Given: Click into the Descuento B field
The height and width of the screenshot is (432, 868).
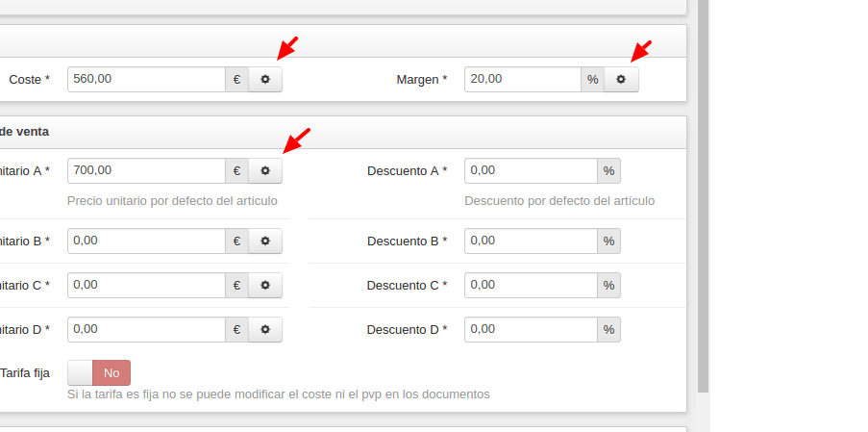Looking at the screenshot, I should (x=531, y=241).
